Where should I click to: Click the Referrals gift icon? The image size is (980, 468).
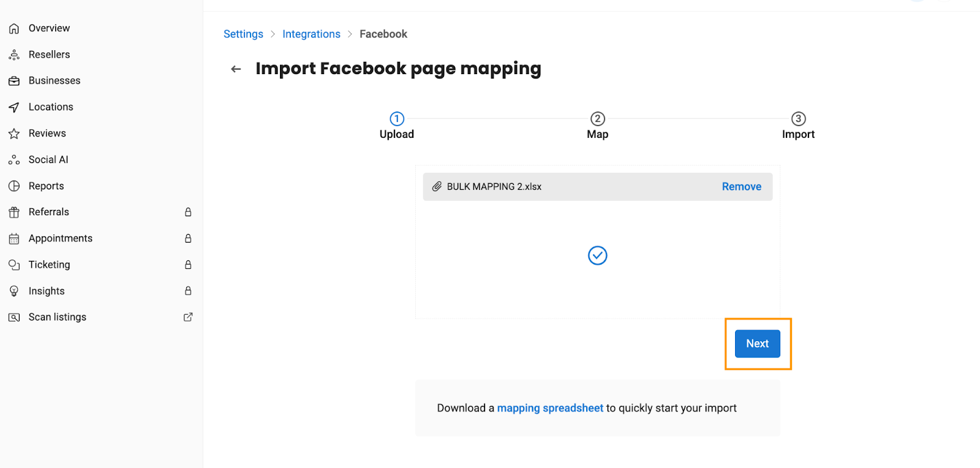click(14, 213)
